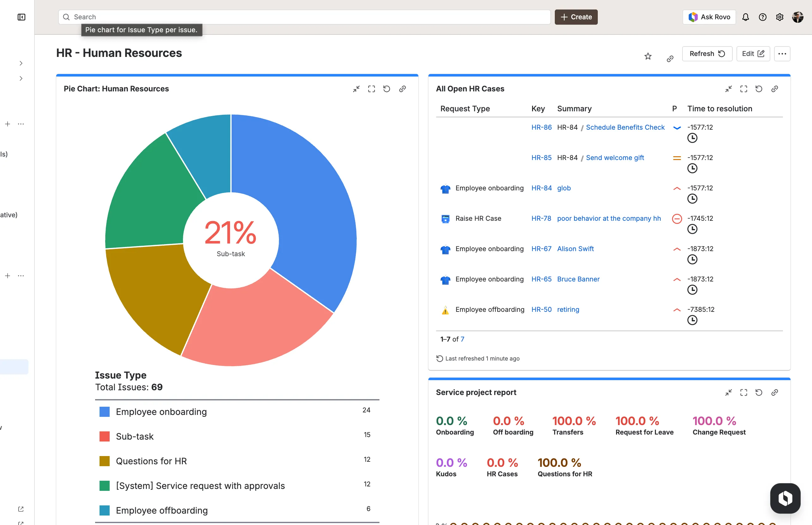Open the notifications bell

pyautogui.click(x=746, y=17)
